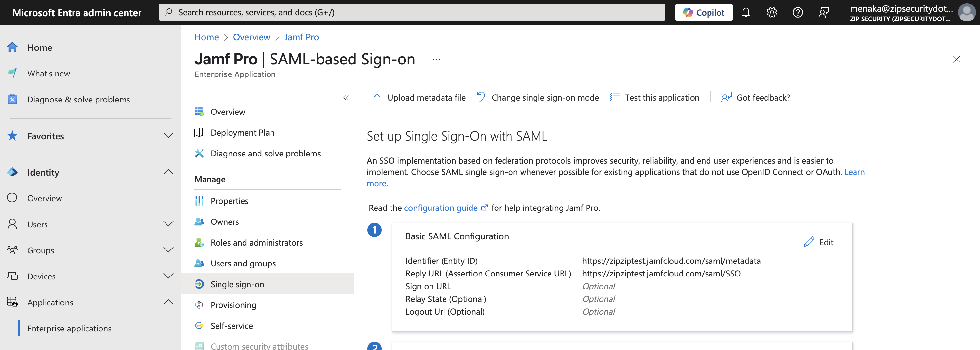Click the Reply URL value text
980x350 pixels.
(661, 274)
